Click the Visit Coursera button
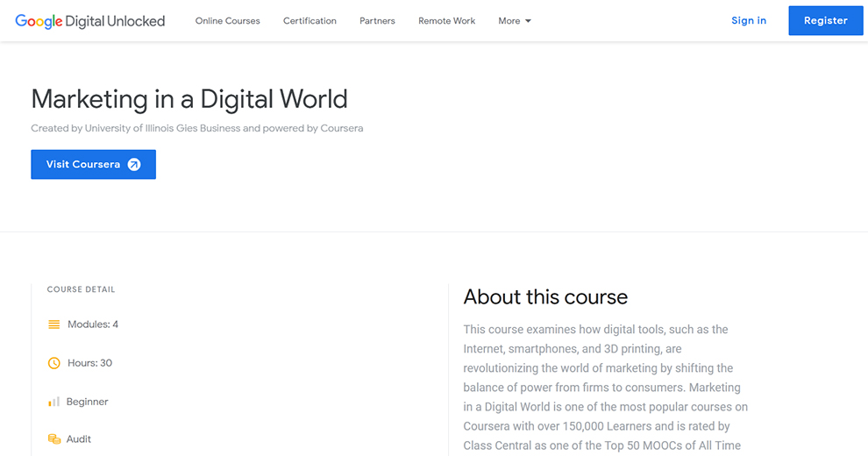The height and width of the screenshot is (456, 868). pyautogui.click(x=93, y=164)
